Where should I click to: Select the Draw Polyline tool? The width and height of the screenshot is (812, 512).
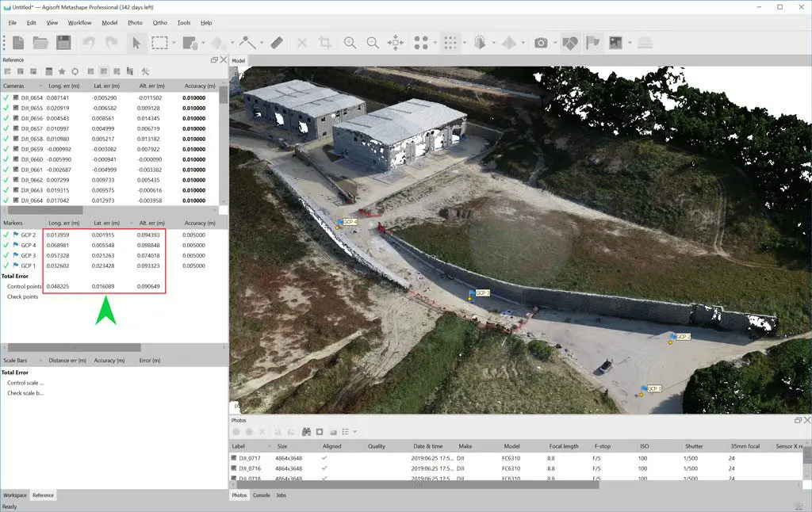click(247, 43)
